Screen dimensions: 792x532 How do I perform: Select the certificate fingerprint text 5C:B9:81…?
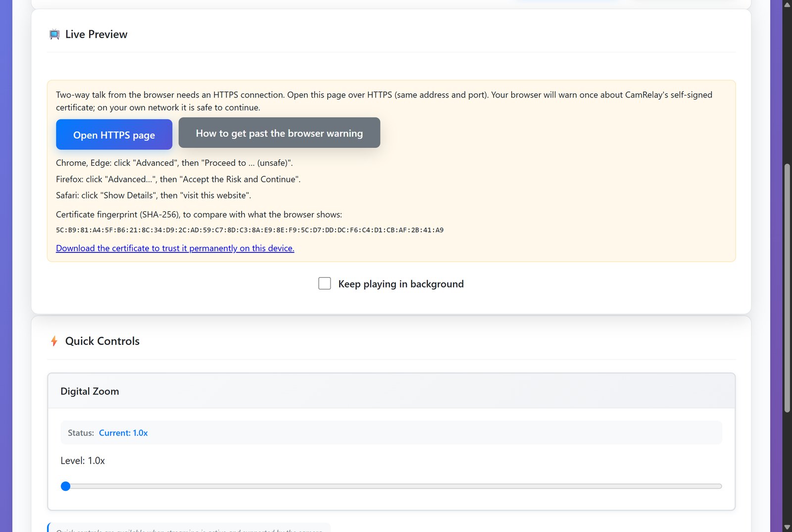coord(249,230)
